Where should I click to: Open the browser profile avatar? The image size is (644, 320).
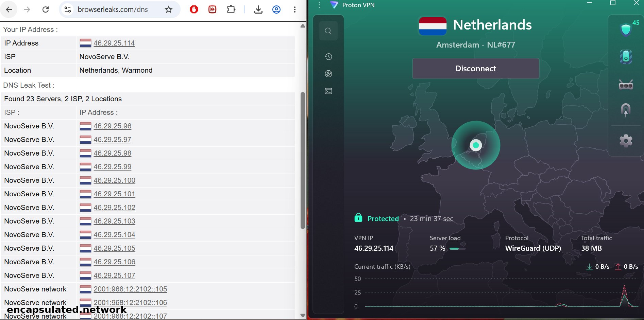point(276,10)
